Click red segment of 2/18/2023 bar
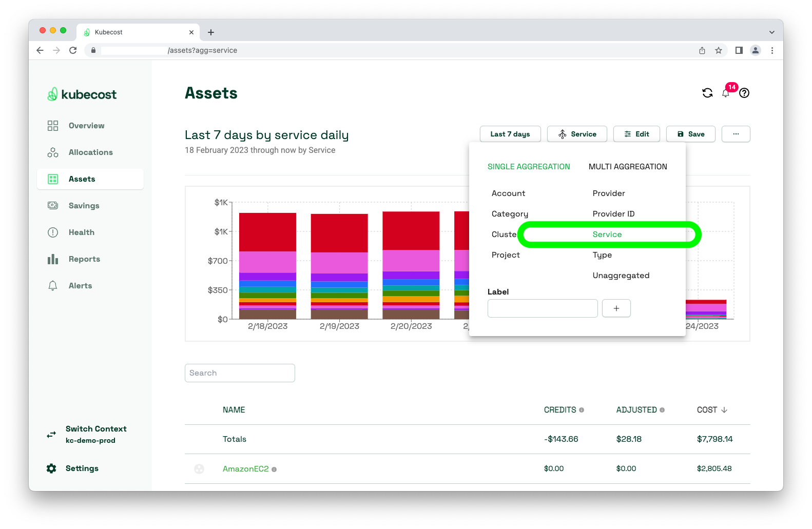 (267, 232)
